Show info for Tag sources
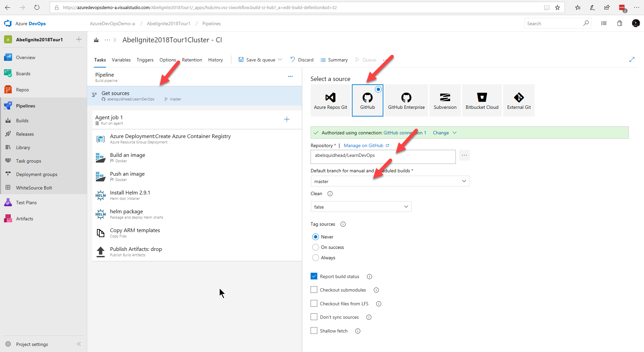Viewport: 644px width, 352px height. (x=343, y=224)
